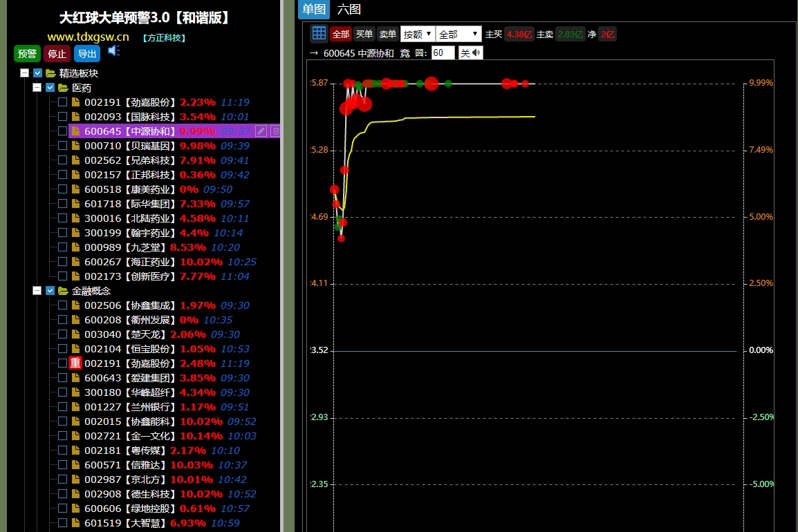
Task: Click the 关 sound mute button
Action: 471,53
